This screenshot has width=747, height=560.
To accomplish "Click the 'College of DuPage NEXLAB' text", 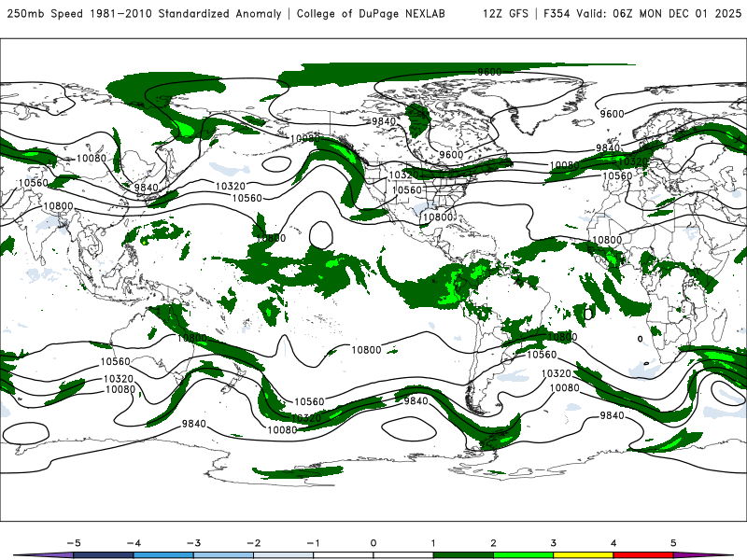I will click(x=371, y=14).
